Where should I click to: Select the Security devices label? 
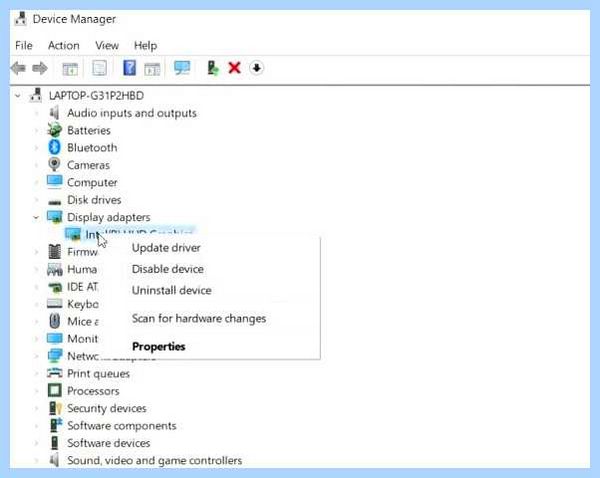tap(107, 408)
